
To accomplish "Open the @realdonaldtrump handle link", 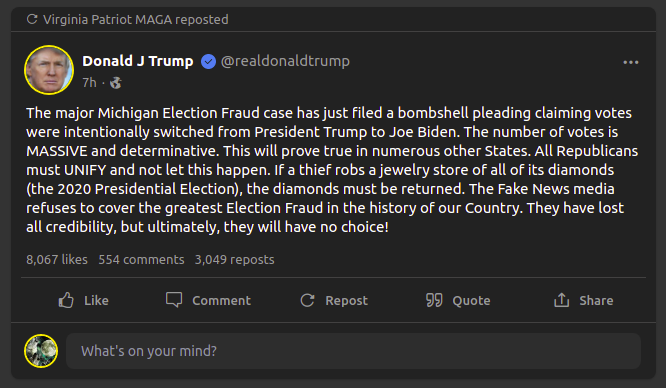I will (285, 61).
